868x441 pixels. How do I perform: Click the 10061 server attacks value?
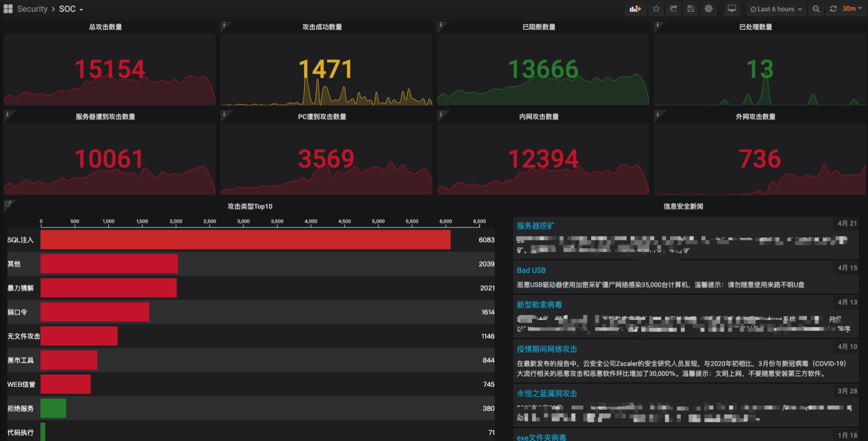[109, 159]
